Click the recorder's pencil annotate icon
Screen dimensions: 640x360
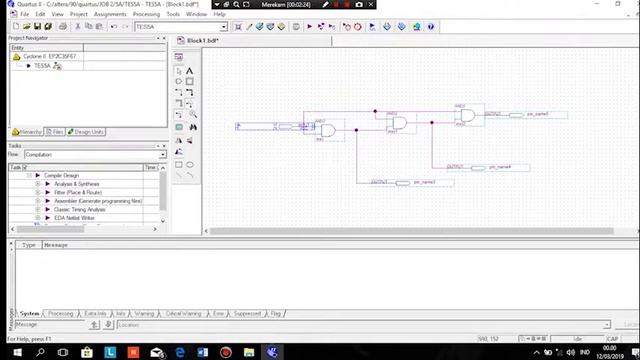click(x=325, y=4)
